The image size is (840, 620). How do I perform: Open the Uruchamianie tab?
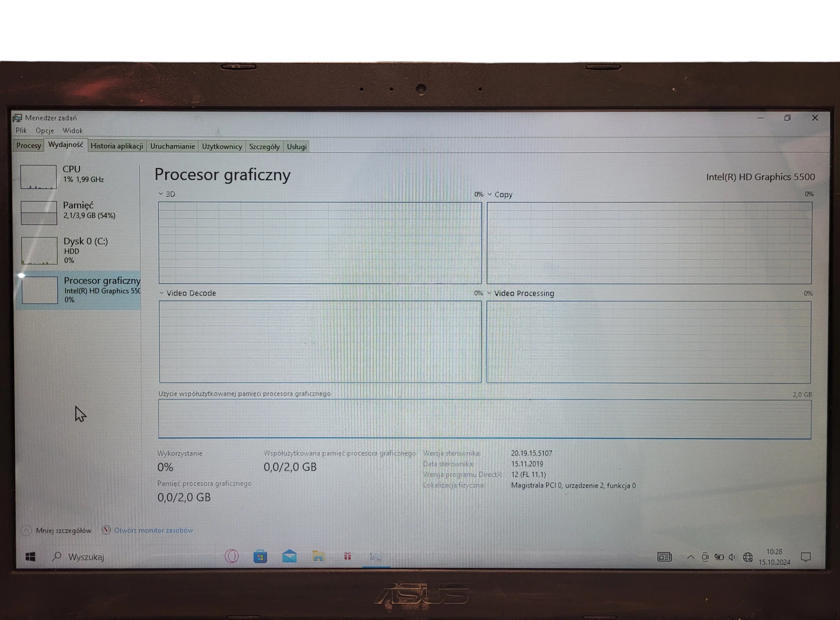click(x=172, y=146)
